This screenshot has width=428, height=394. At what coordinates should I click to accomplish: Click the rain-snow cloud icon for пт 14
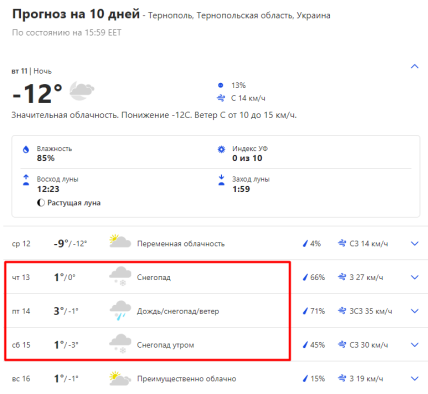[x=120, y=310]
